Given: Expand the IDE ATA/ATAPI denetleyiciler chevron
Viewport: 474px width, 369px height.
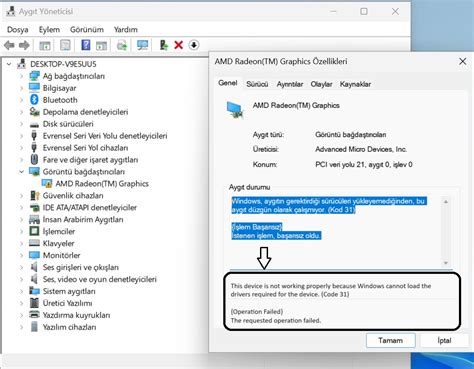Looking at the screenshot, I should (21, 208).
